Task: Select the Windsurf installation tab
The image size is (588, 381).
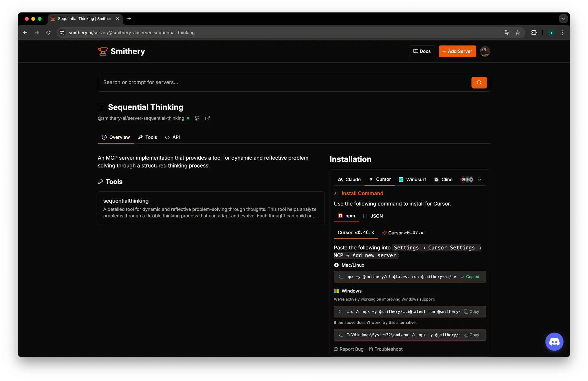Action: 412,180
